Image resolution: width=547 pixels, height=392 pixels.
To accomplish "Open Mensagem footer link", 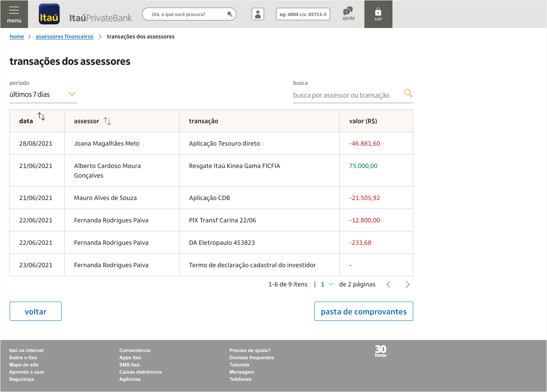I will 242,372.
